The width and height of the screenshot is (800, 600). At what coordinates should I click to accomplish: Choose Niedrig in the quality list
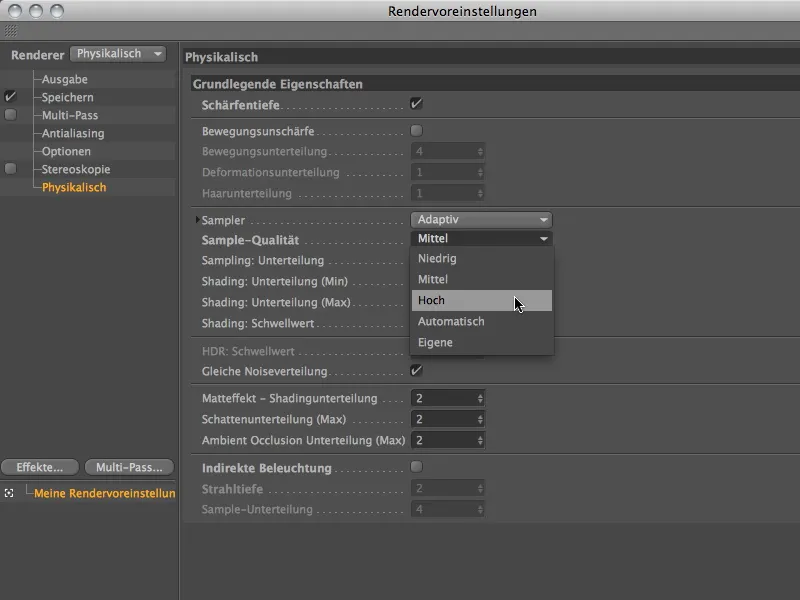482,259
